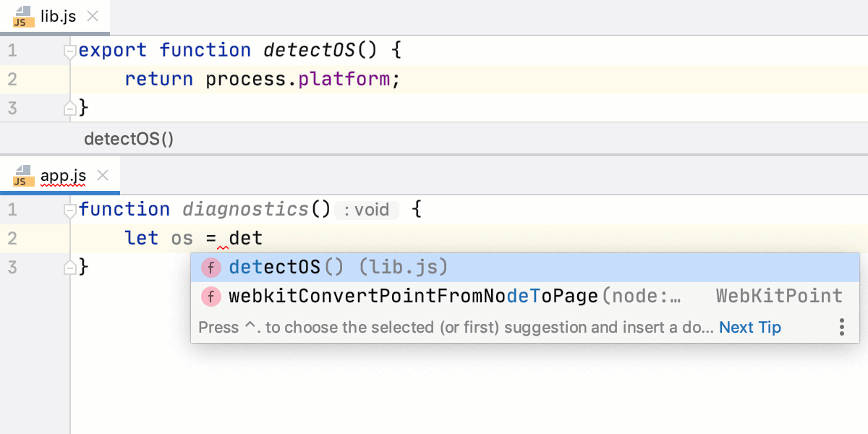Screen dimensions: 868x434
Task: Click line number 2 in the app.js gutter
Action: 12,237
